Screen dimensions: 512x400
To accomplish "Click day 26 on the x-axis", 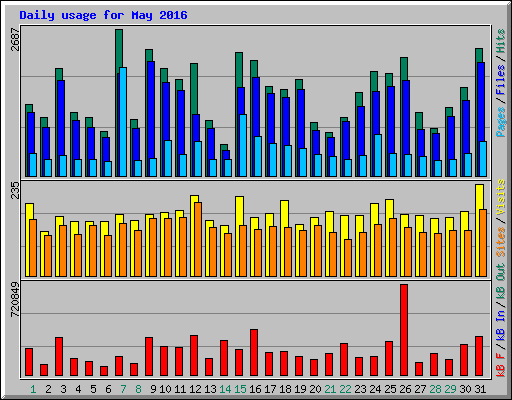I will click(405, 389).
